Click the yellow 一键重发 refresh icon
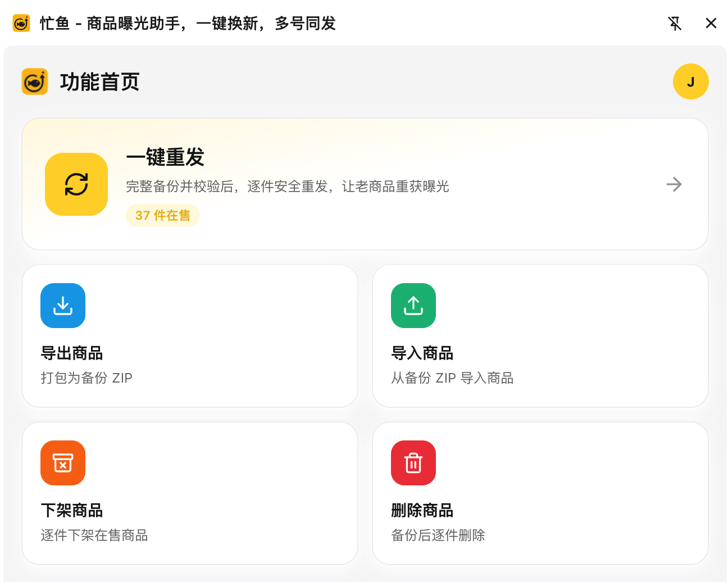Viewport: 728px width, 582px height. pos(76,184)
